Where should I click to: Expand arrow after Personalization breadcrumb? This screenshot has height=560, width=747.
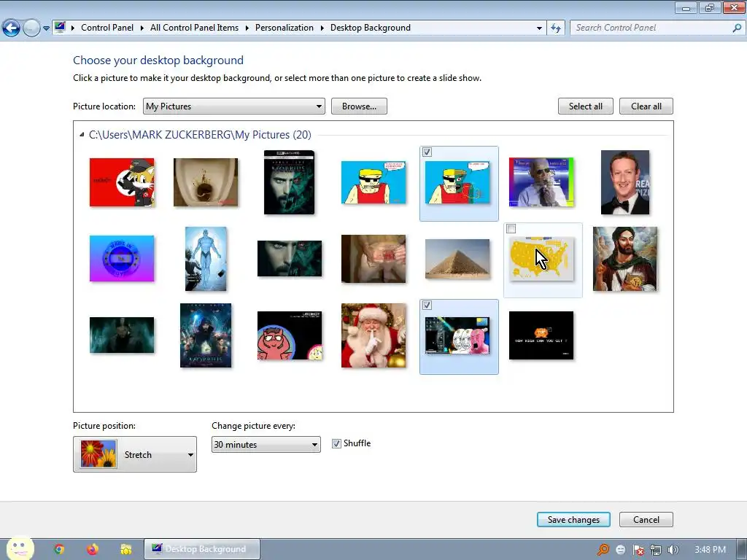322,28
